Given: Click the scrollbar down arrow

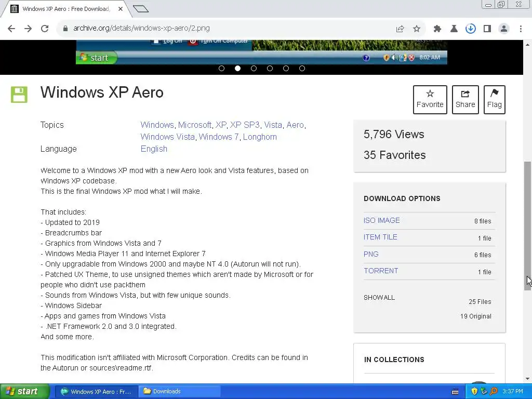Looking at the screenshot, I should pyautogui.click(x=528, y=379).
